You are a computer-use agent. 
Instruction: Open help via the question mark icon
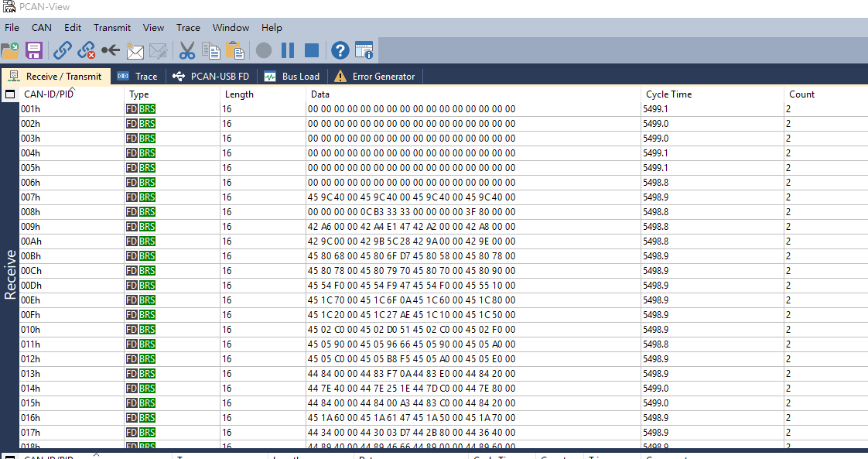pos(340,50)
